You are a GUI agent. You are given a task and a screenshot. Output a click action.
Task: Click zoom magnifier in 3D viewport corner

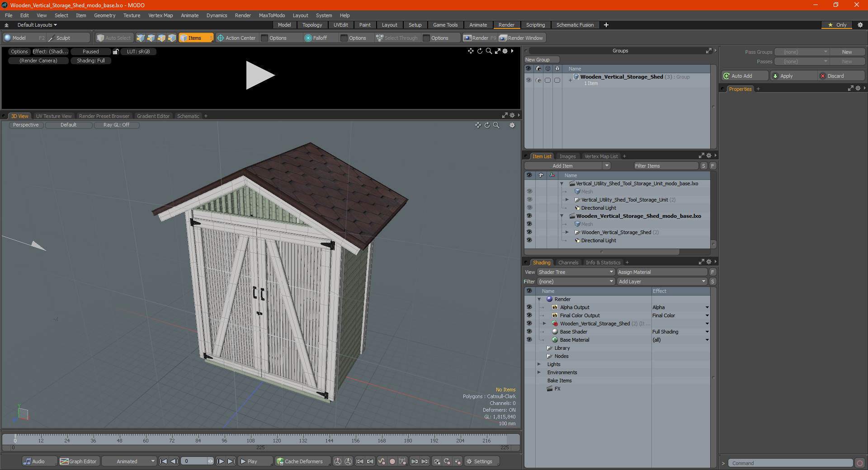[496, 125]
